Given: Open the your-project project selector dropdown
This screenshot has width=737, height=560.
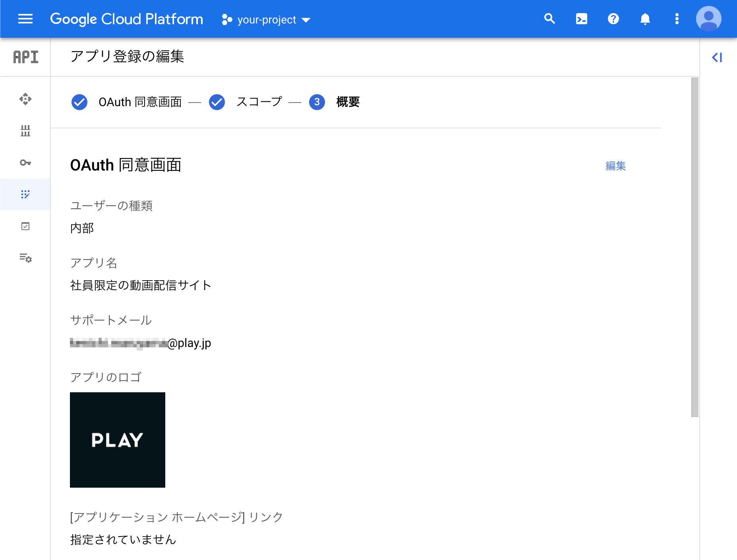Looking at the screenshot, I should coord(266,19).
